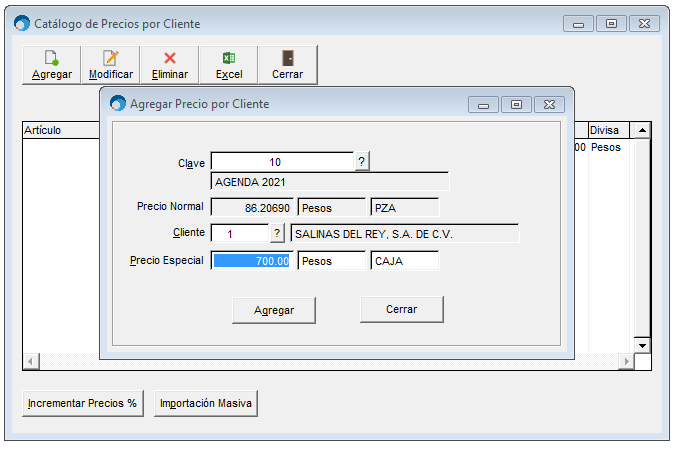This screenshot has height=450, width=678.
Task: Click the Precio Especial currency field Pesos
Action: click(332, 261)
